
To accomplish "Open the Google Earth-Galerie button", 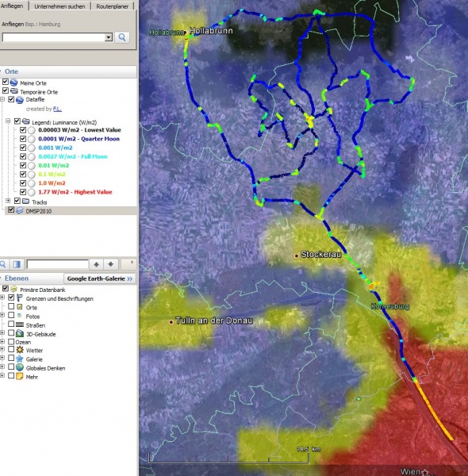I will (x=100, y=278).
